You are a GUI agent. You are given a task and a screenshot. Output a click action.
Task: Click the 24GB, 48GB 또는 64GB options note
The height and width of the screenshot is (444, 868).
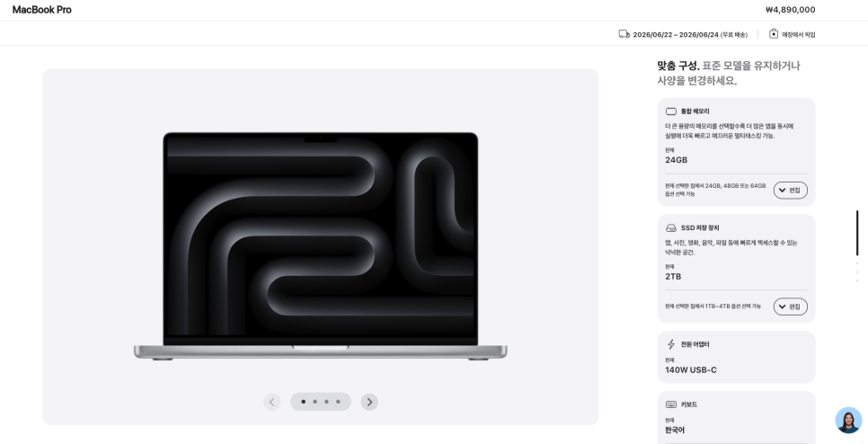[716, 190]
